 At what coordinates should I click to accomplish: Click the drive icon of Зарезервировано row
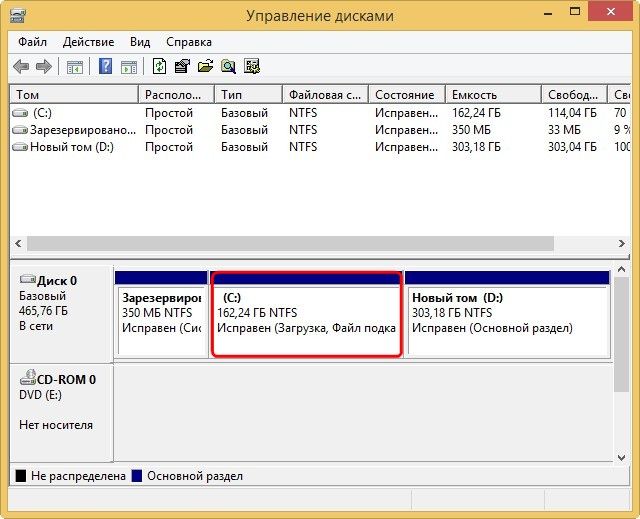20,130
